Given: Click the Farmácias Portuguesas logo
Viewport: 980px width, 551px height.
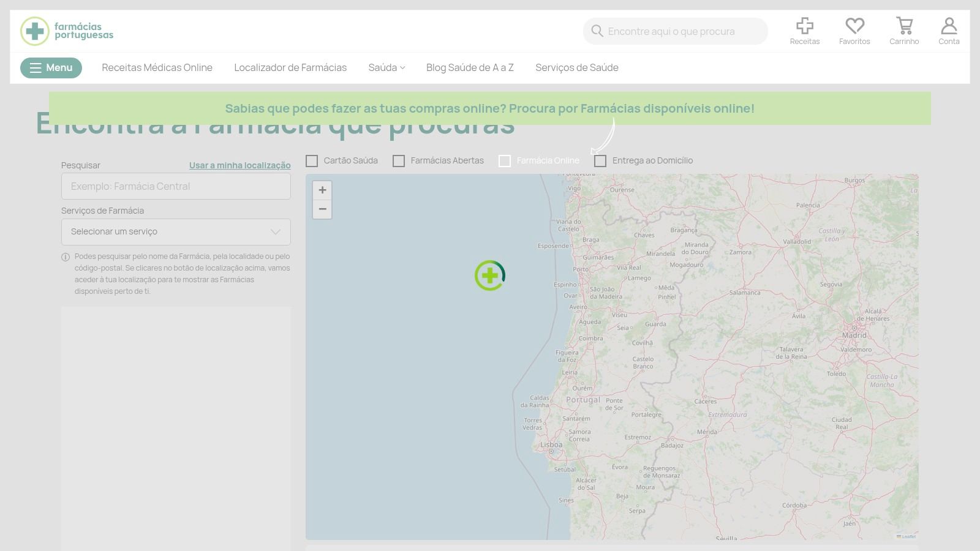Looking at the screenshot, I should click(67, 31).
